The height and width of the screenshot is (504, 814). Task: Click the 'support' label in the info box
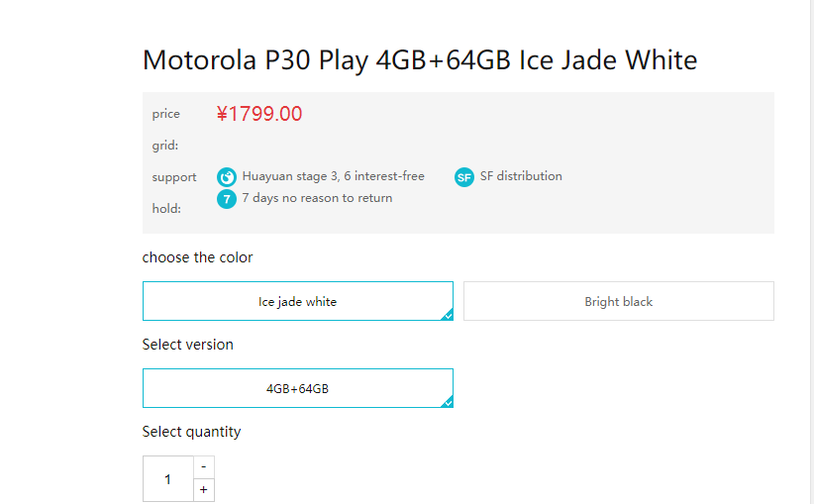coord(174,177)
